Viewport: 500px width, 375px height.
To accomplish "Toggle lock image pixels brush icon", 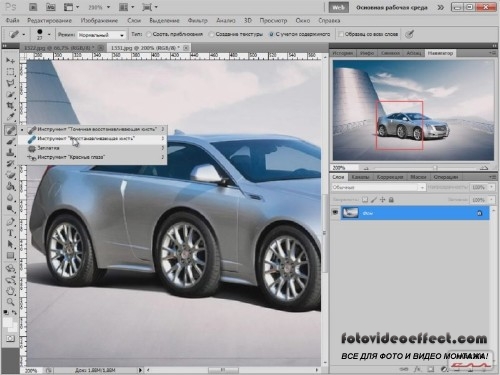I will click(374, 200).
